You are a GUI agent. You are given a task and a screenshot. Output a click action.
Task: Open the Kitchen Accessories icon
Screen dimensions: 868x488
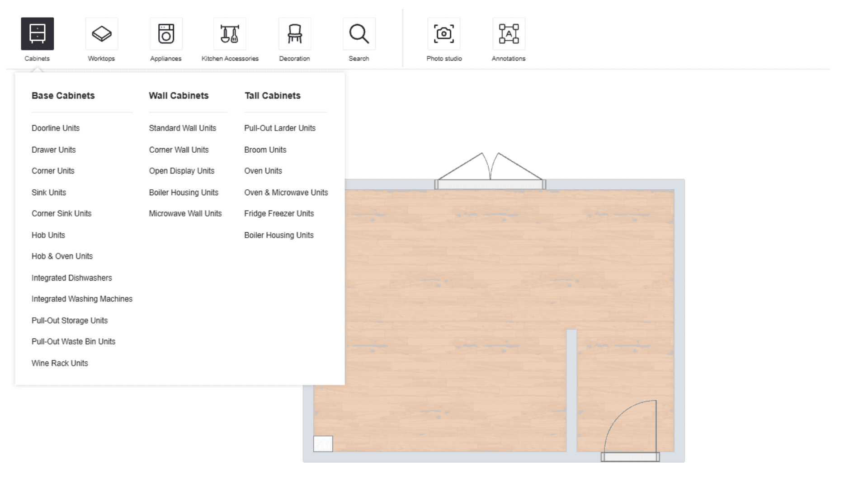tap(230, 34)
